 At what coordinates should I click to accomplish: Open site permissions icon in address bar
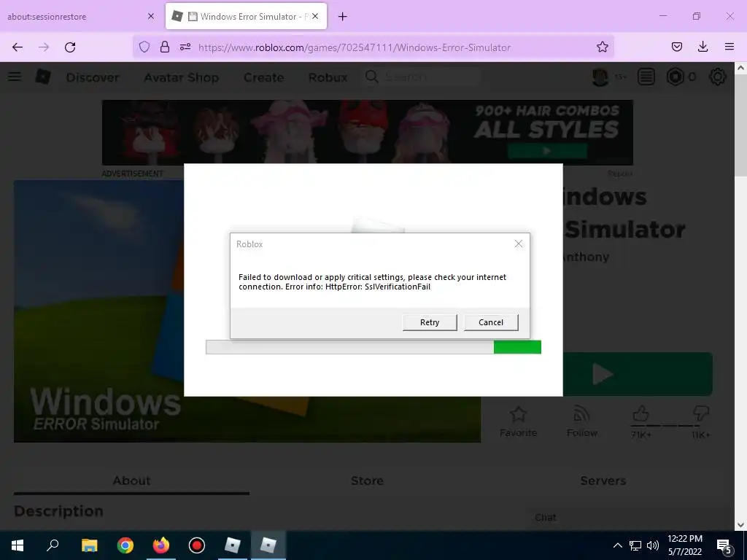point(185,47)
